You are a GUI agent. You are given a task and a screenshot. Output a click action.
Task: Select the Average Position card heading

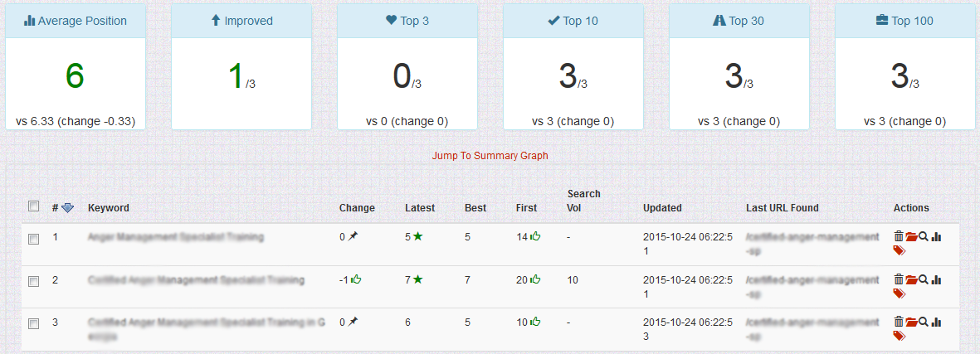(76, 22)
